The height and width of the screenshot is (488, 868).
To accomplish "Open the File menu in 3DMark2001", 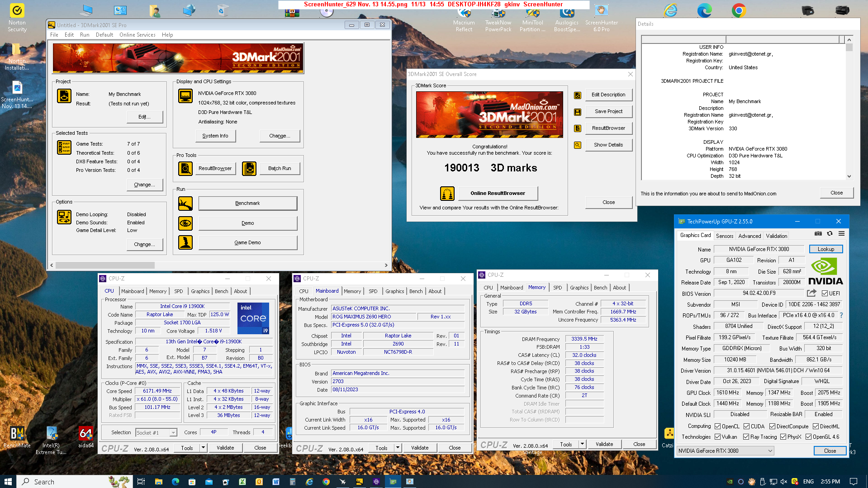I will point(54,35).
